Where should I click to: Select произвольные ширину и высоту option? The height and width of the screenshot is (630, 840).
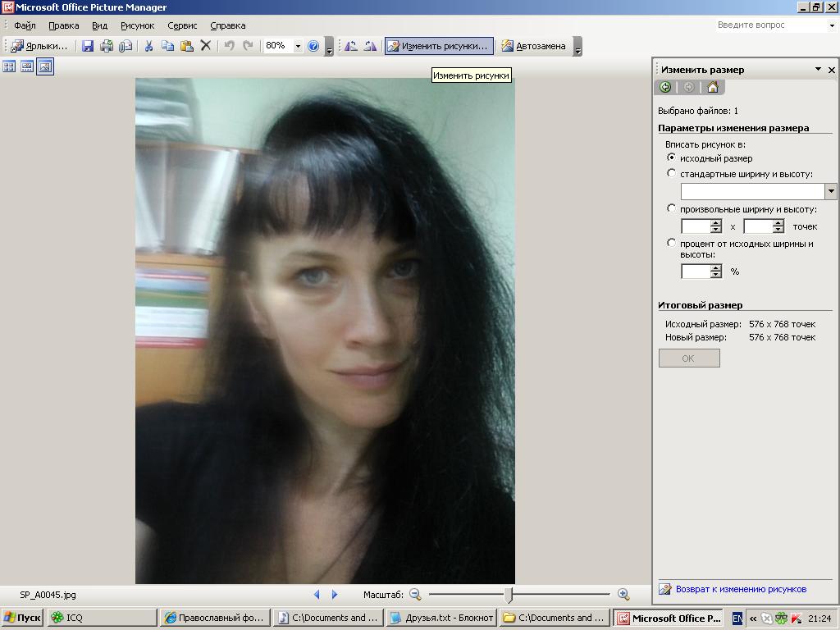tap(671, 208)
